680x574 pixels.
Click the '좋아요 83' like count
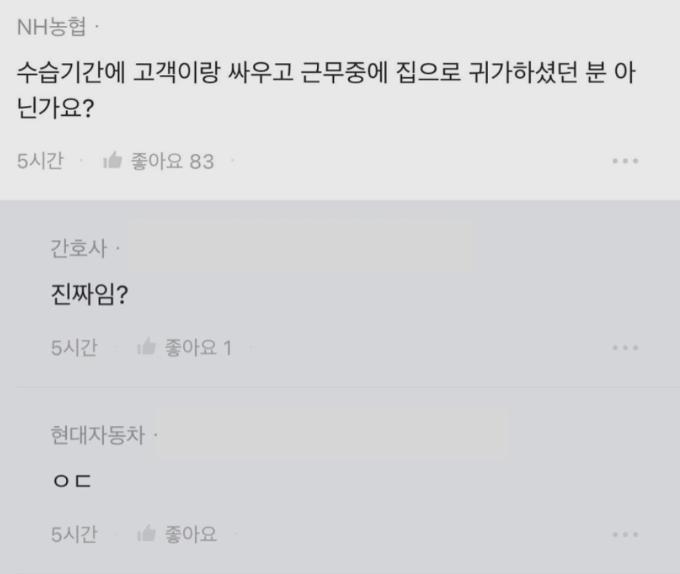point(172,161)
